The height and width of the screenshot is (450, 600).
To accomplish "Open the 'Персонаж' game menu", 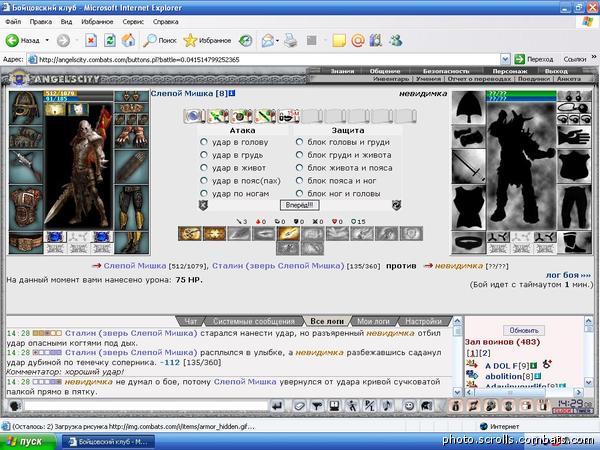I will pyautogui.click(x=510, y=71).
